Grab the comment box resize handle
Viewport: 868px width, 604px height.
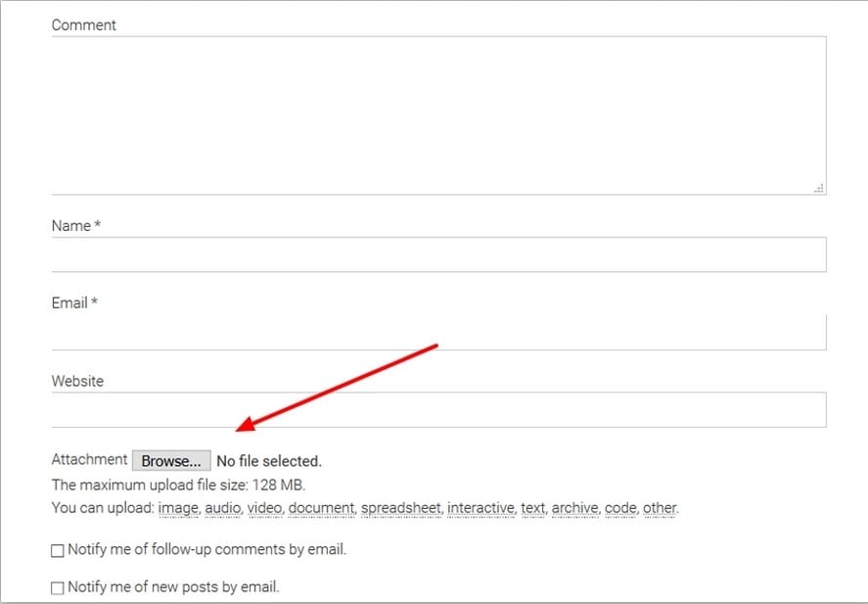819,188
